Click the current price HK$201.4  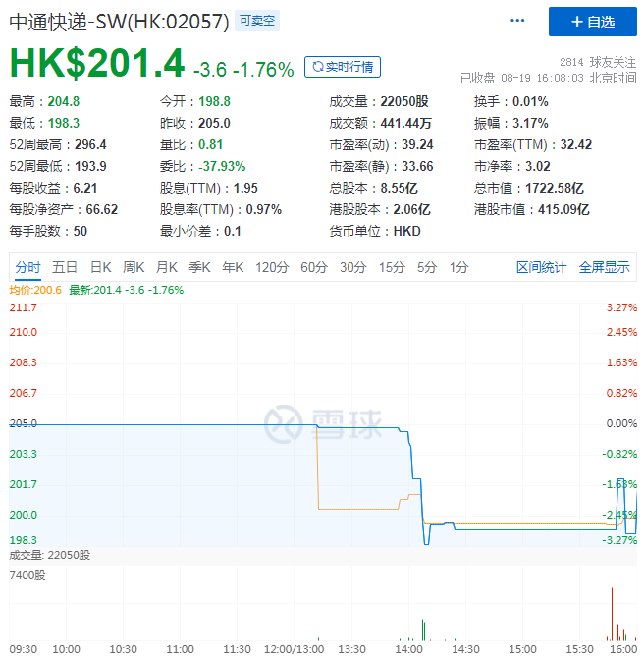click(x=97, y=63)
